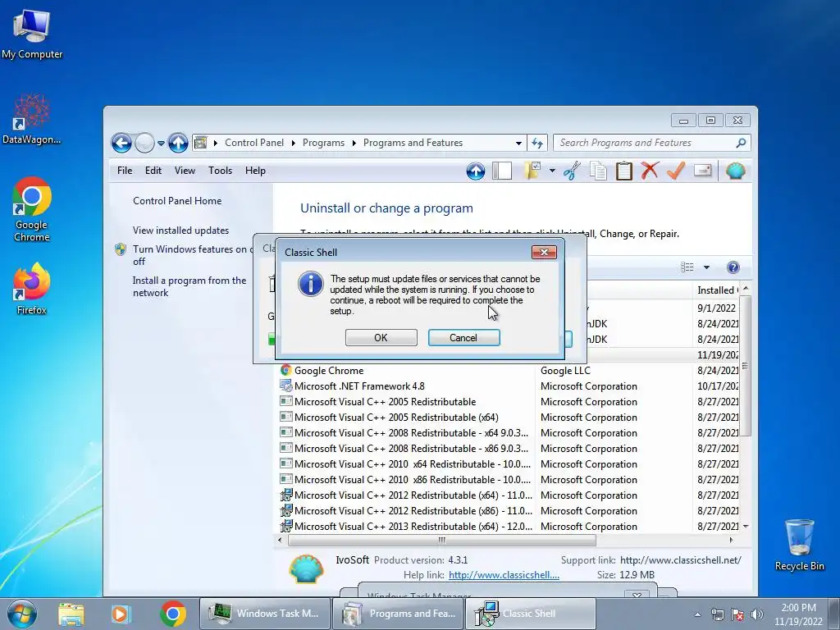Click the Paste clipboard toolbar icon
This screenshot has height=630, width=840.
tap(624, 171)
